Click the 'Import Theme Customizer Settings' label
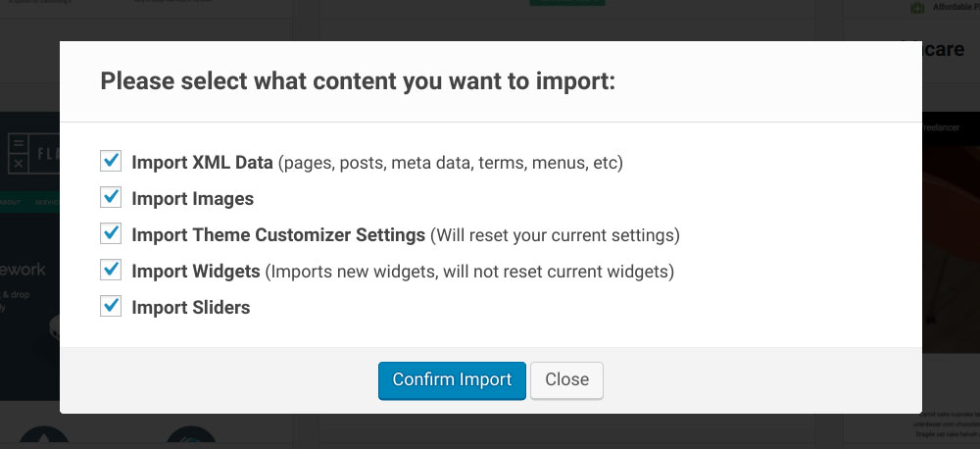The width and height of the screenshot is (980, 449). 278,235
